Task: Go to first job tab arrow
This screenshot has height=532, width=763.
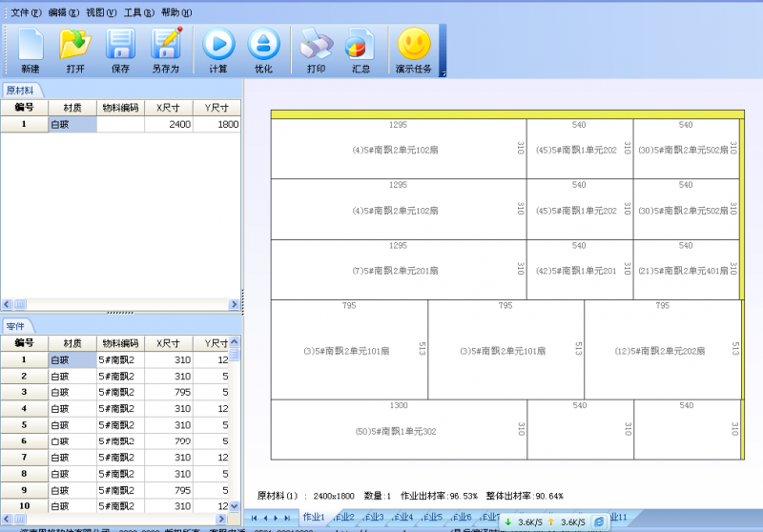Action: pos(254,518)
